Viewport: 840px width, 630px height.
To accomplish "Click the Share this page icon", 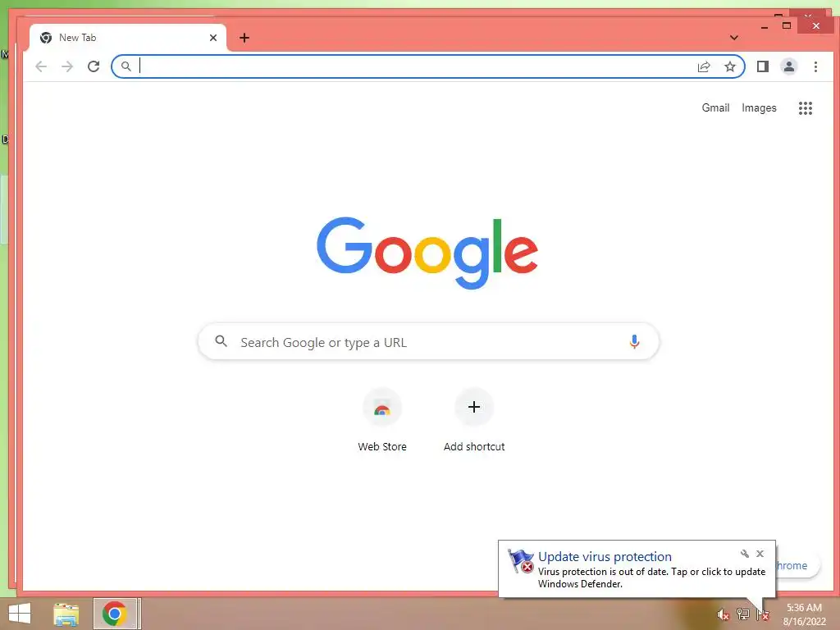I will click(704, 66).
